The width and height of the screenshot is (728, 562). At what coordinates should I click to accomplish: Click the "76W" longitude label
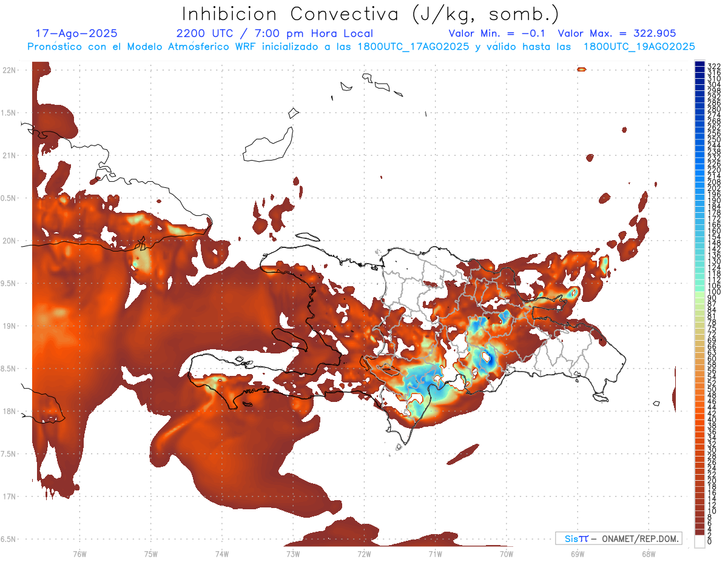pyautogui.click(x=79, y=554)
